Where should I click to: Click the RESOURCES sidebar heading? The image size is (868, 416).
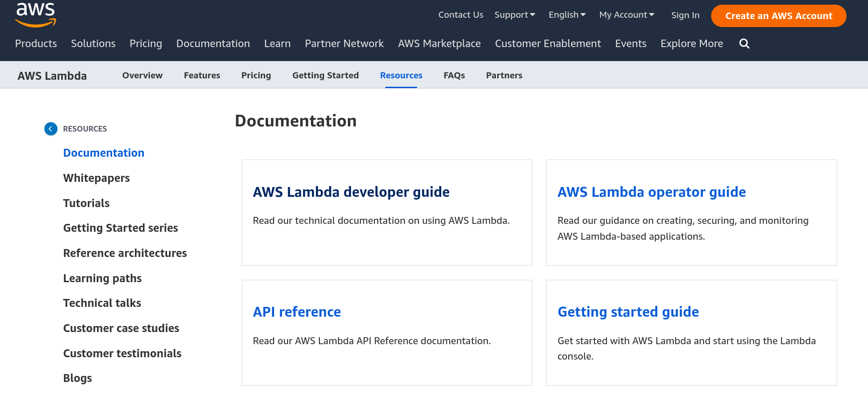(x=85, y=129)
